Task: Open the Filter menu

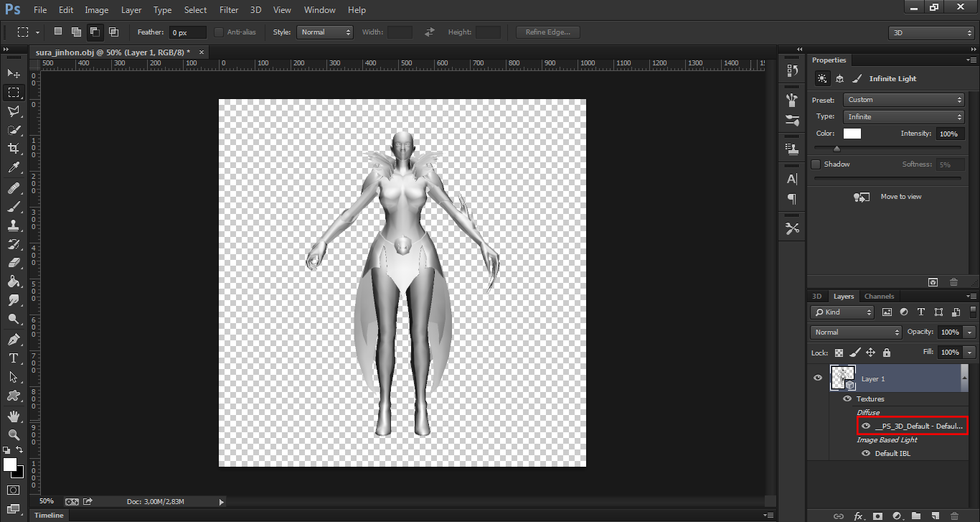Action: click(229, 10)
